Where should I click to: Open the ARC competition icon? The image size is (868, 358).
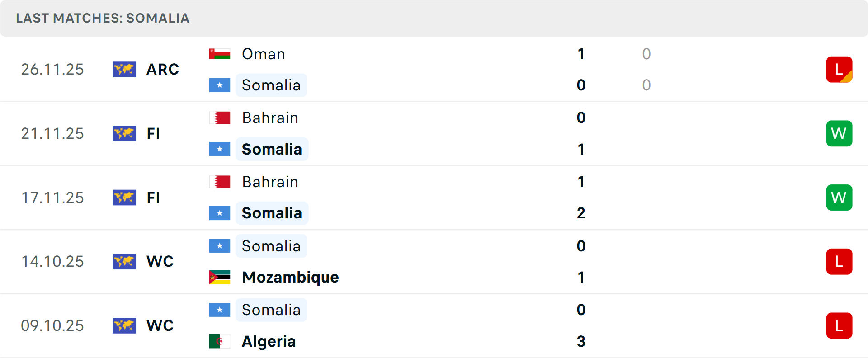[x=124, y=69]
